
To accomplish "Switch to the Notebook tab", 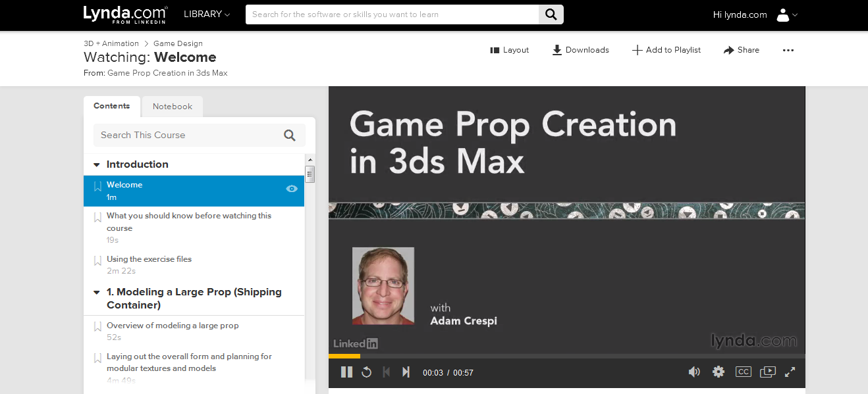I will click(x=173, y=107).
